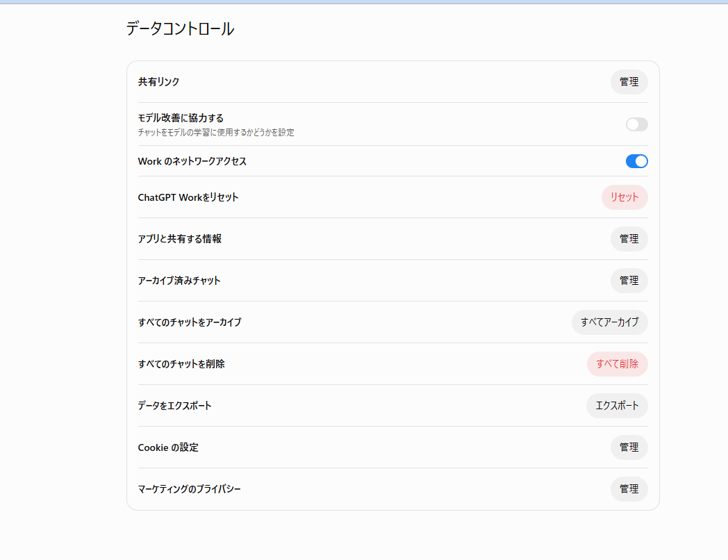
Task: Click the Work のネットワークアクセス label
Action: tap(192, 161)
